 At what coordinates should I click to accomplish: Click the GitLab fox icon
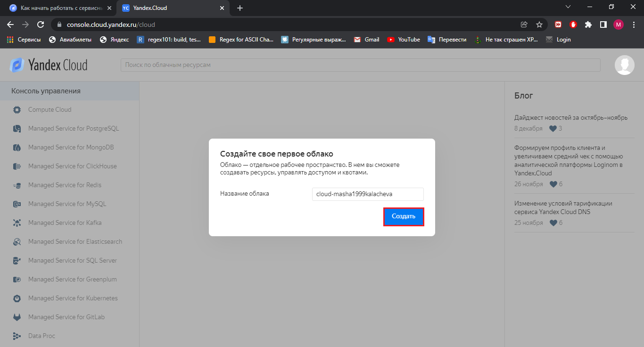(17, 317)
